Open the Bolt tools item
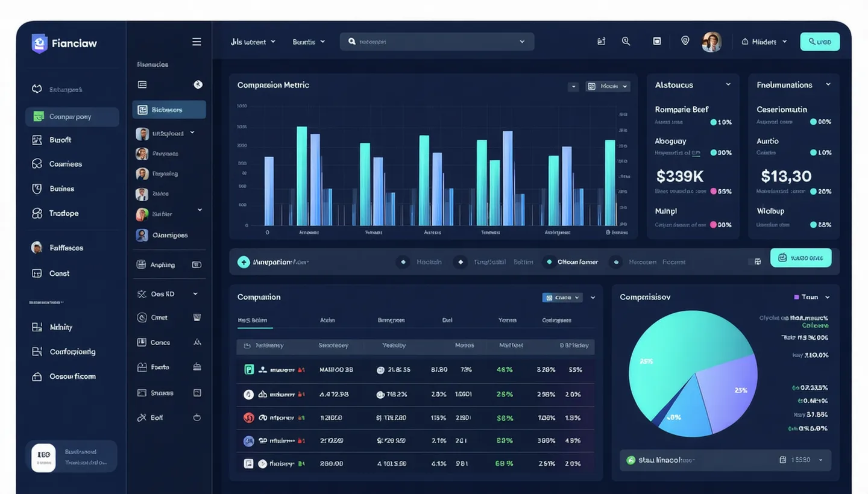 [169, 417]
